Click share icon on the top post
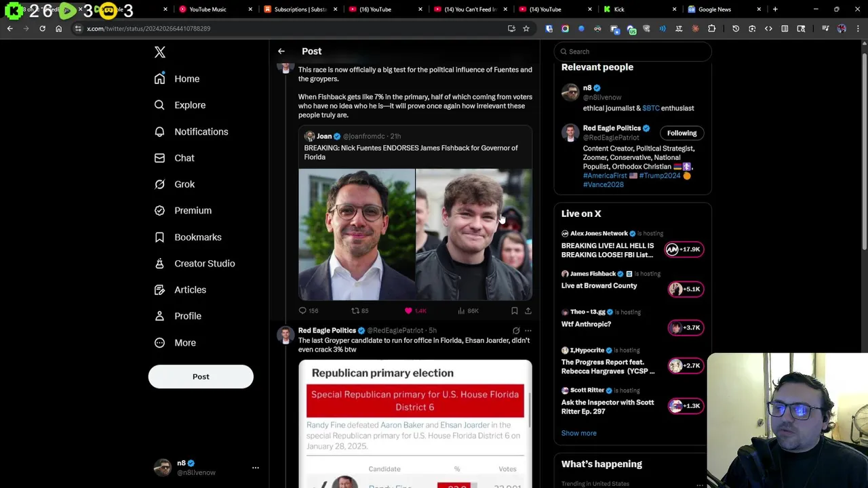 point(528,311)
